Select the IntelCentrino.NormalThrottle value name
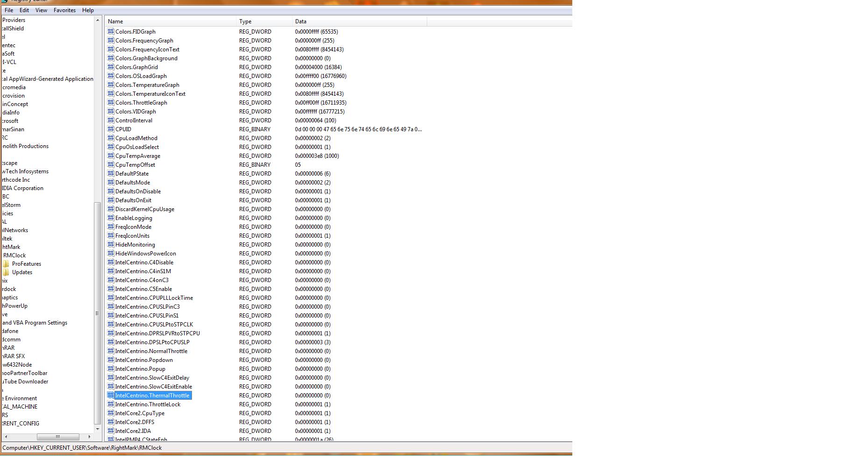The image size is (868, 460). [151, 351]
